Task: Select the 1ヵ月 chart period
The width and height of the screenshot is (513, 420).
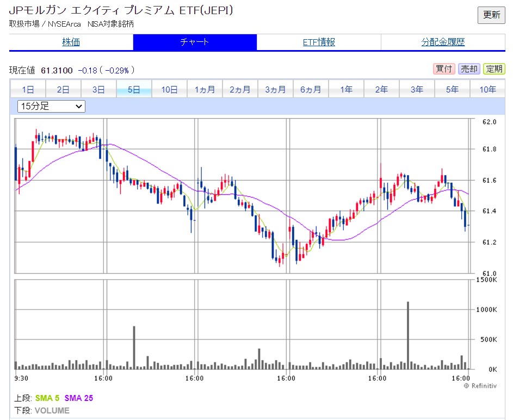Action: tap(205, 89)
